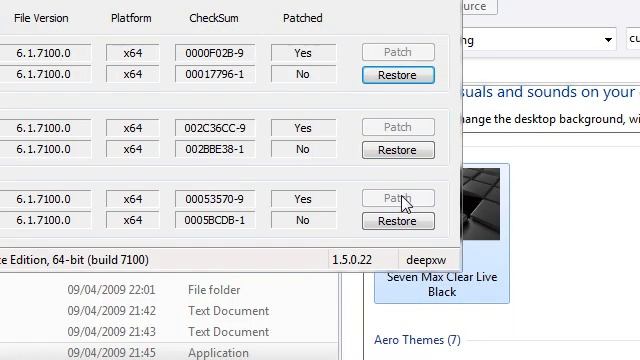Click the File Version column header
Screen dimensions: 640x360
tap(41, 18)
